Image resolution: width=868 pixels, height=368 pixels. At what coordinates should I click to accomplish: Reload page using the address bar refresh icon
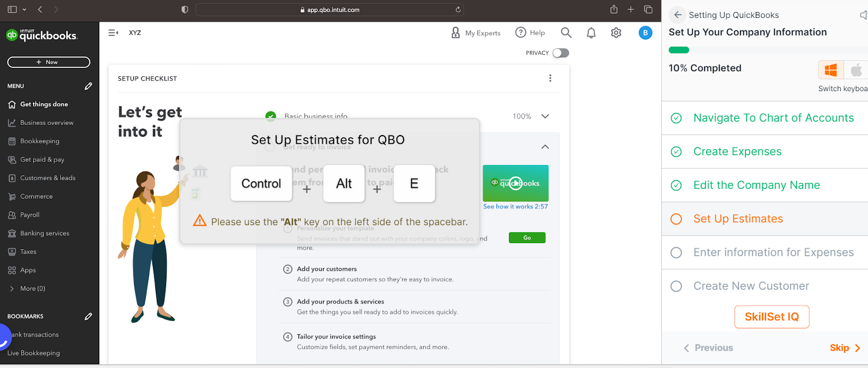[458, 9]
